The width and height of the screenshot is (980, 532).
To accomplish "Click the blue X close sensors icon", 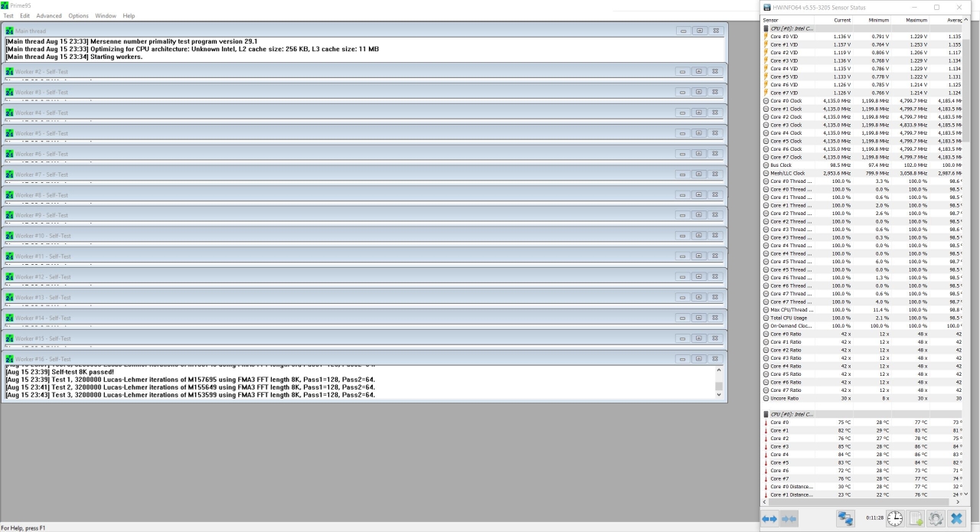I will point(956,519).
